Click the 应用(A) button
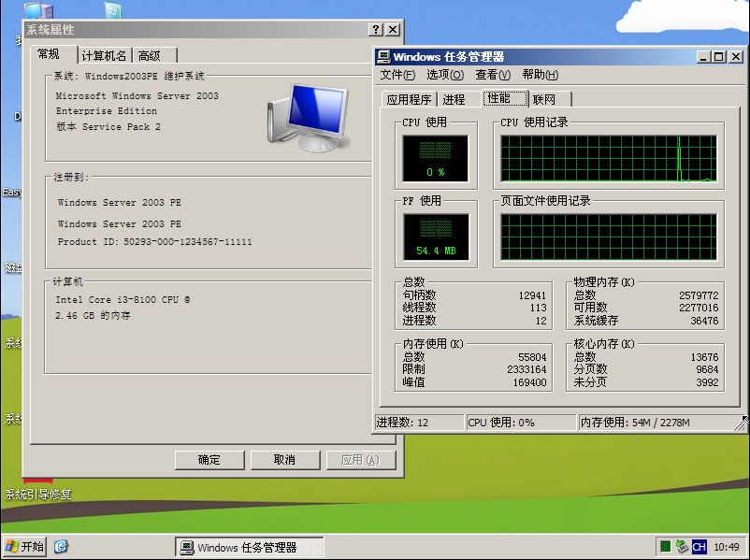The width and height of the screenshot is (750, 560). point(361,460)
